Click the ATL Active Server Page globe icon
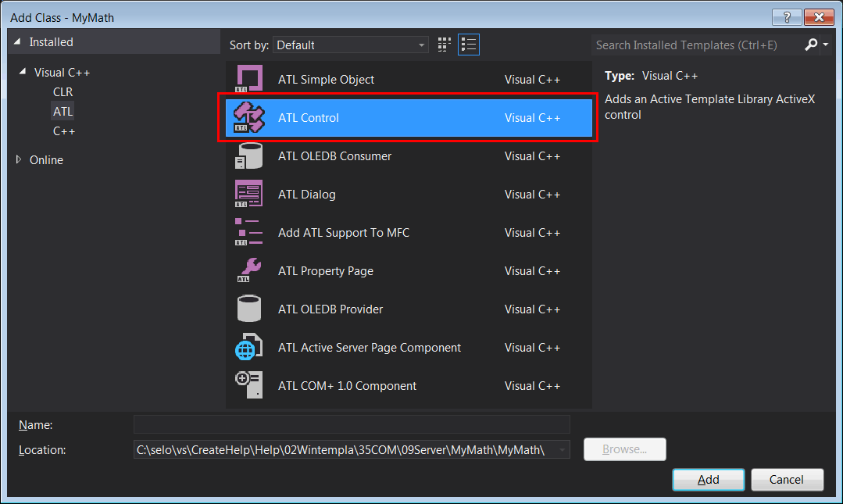Viewport: 843px width, 504px height. click(x=249, y=348)
